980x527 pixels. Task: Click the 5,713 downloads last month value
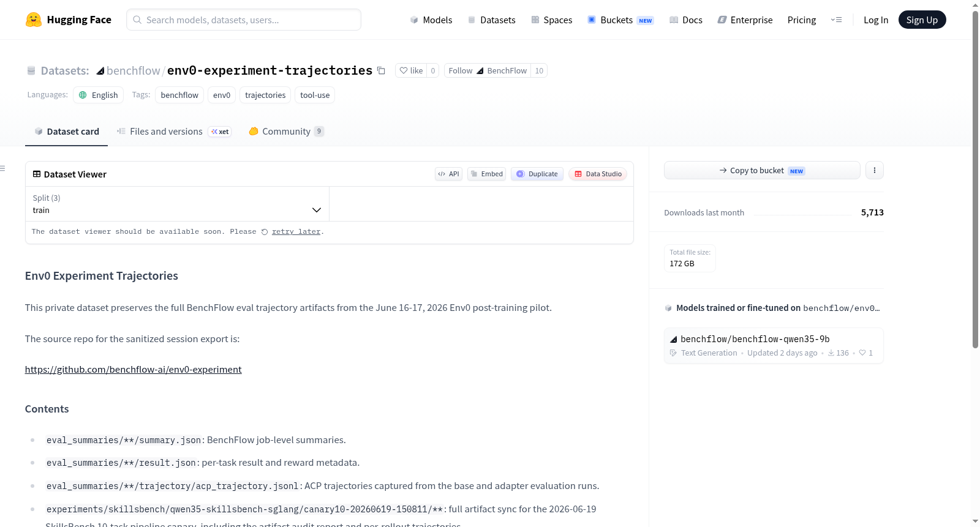(872, 212)
